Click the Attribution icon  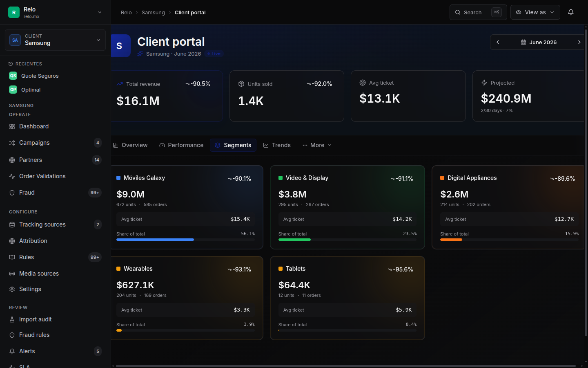tap(12, 241)
